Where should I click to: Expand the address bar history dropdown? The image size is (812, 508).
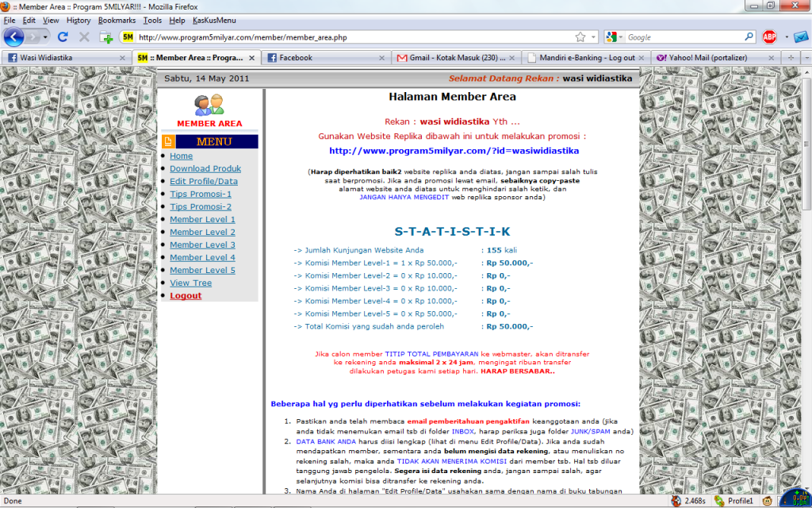pos(593,37)
